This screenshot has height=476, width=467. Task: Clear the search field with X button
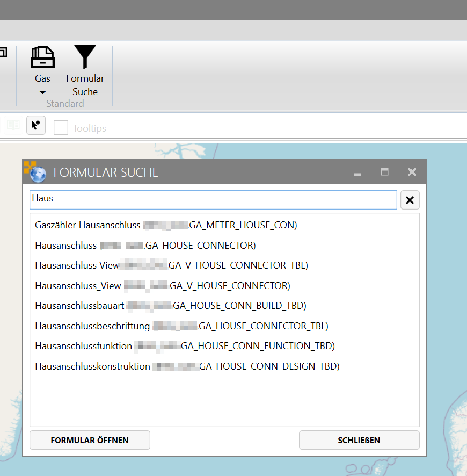coord(410,200)
